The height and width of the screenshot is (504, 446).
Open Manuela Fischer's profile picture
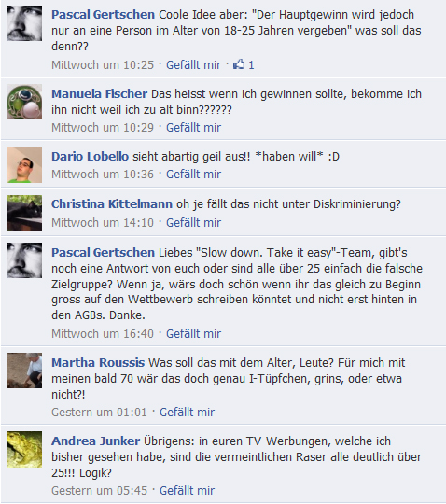24,102
